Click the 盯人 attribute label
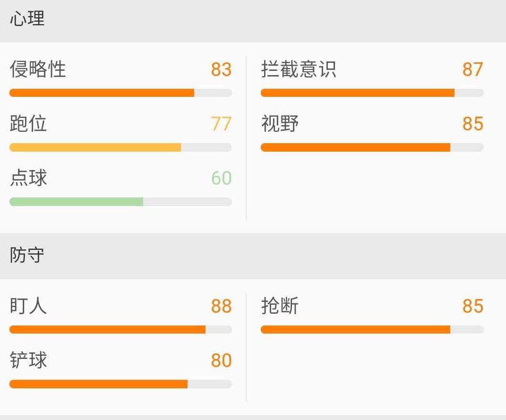The width and height of the screenshot is (506, 420). pos(28,306)
